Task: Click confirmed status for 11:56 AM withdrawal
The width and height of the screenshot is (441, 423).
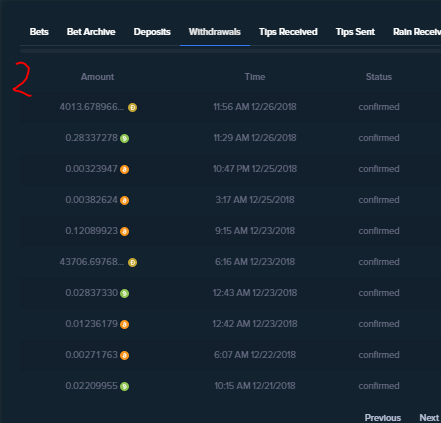Action: tap(379, 107)
